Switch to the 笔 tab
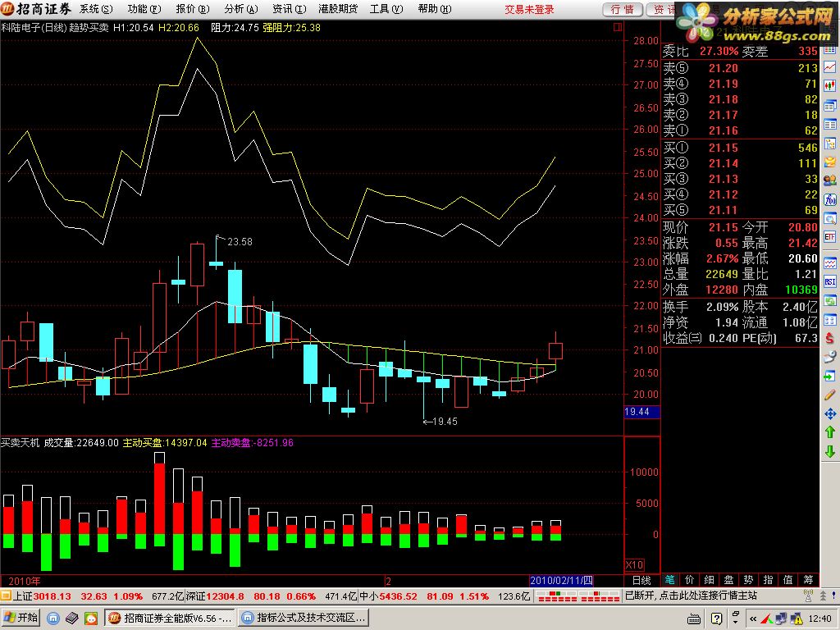840x630 pixels. pyautogui.click(x=669, y=580)
